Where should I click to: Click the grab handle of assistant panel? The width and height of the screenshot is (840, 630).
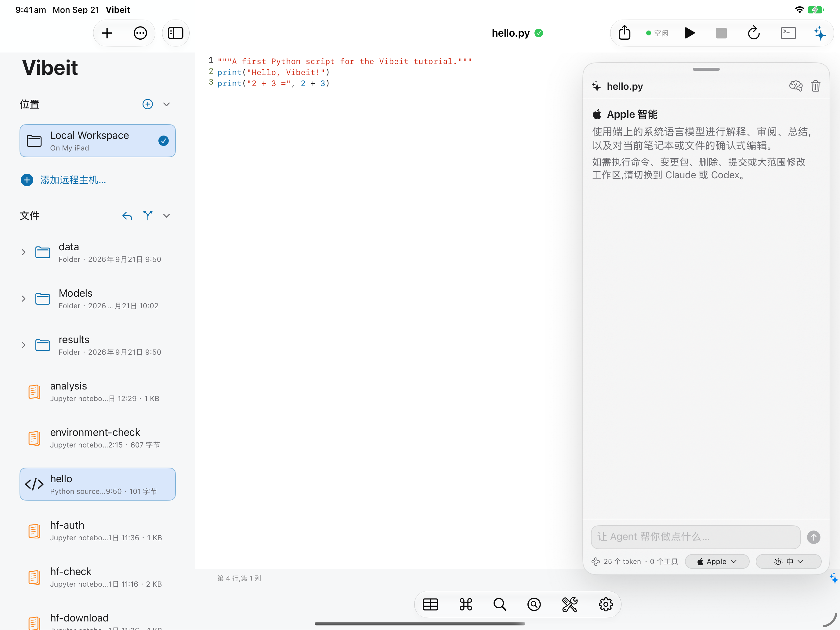click(706, 69)
